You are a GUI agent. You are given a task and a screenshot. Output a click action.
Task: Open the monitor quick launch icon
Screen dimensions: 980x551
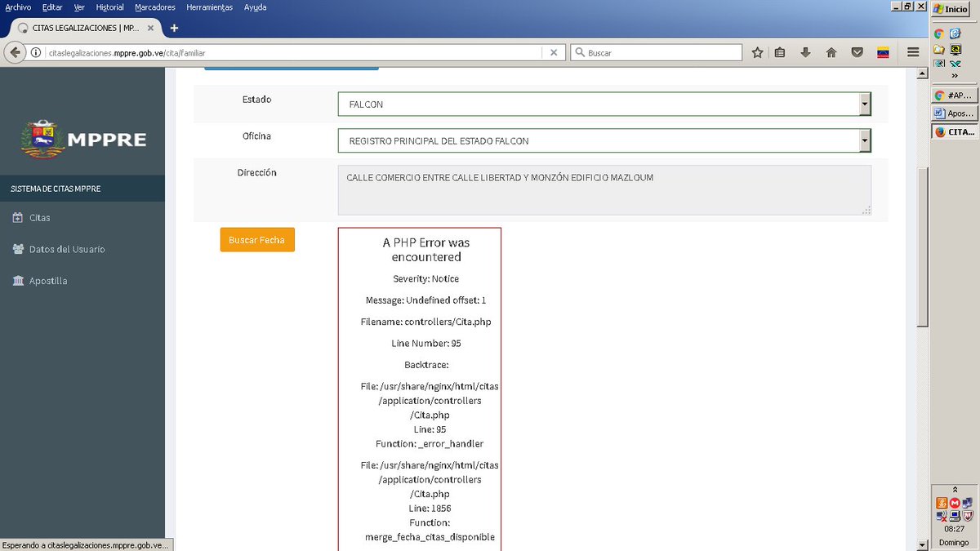click(955, 49)
